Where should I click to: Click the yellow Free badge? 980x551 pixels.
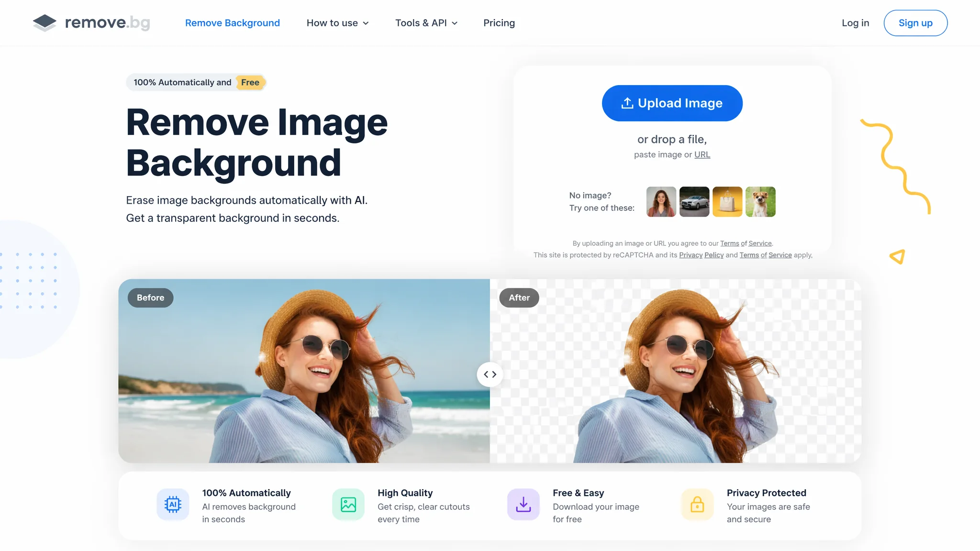tap(250, 82)
